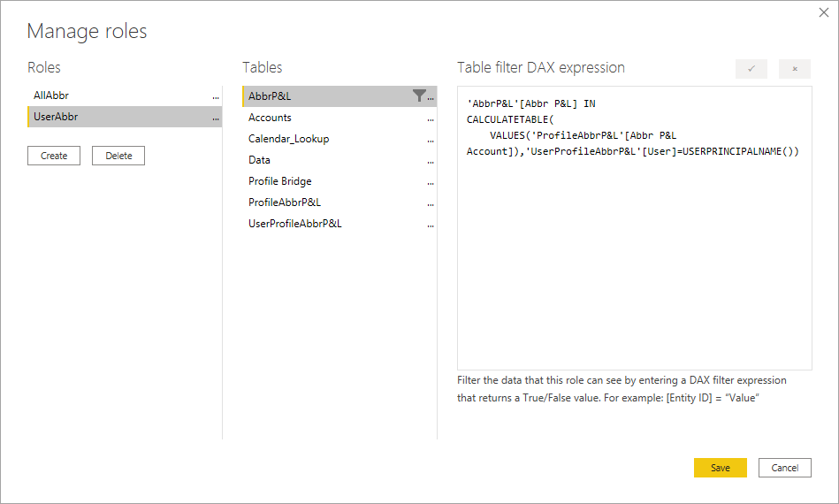Click the filter funnel icon on AbbrP&L
The image size is (839, 504).
tap(419, 95)
